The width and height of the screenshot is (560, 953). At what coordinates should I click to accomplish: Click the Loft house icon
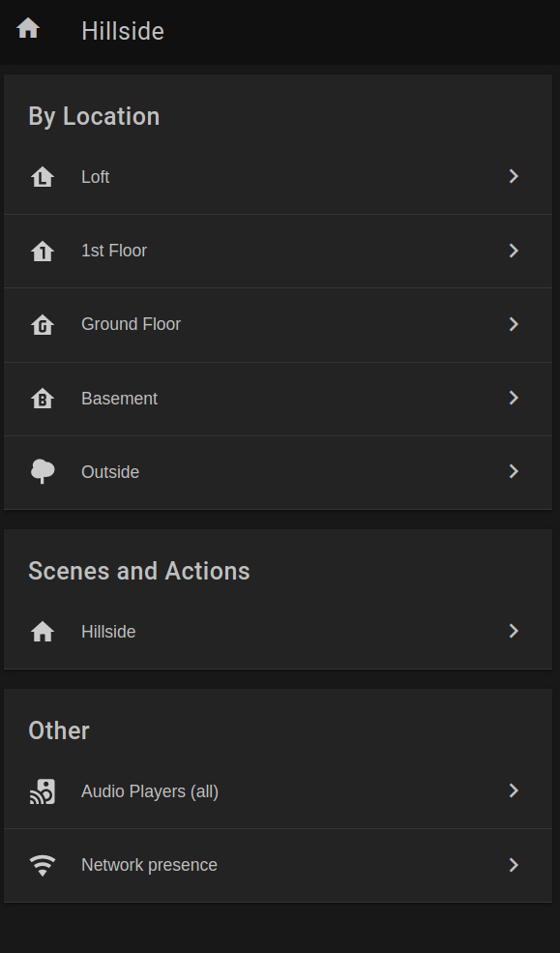43,177
